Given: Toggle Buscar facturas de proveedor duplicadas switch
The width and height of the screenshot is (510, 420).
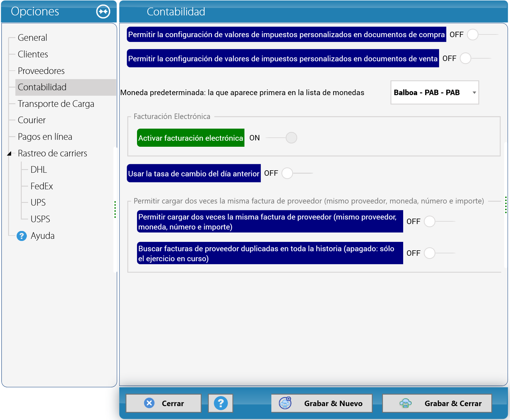Looking at the screenshot, I should pos(440,253).
